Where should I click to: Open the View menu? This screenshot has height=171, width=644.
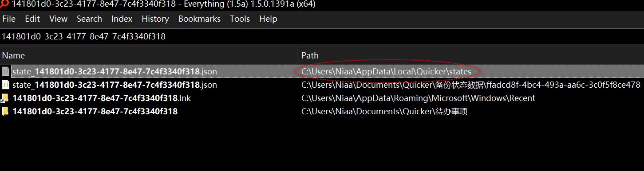tap(58, 19)
